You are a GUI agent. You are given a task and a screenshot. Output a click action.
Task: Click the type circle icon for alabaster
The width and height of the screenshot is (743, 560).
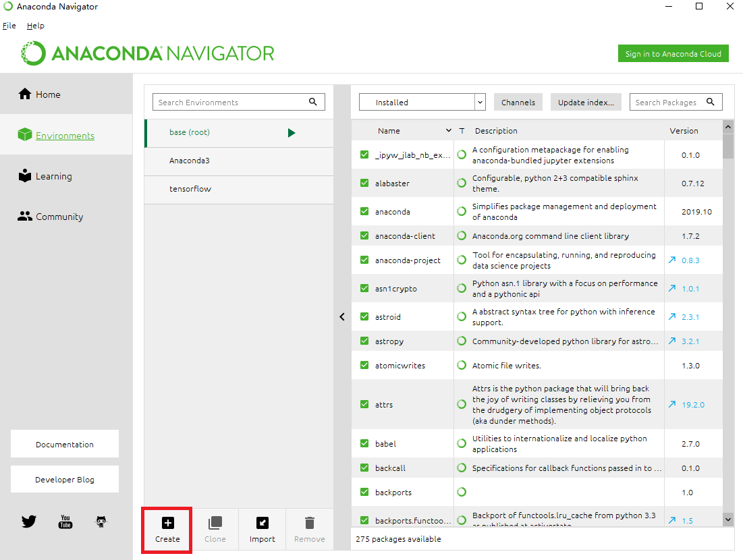tap(462, 183)
